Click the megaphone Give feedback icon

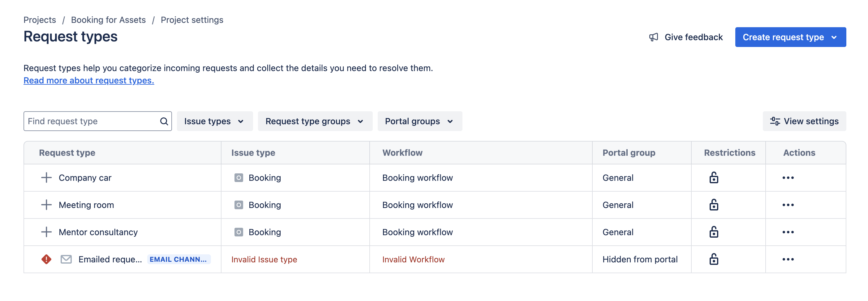pyautogui.click(x=653, y=37)
